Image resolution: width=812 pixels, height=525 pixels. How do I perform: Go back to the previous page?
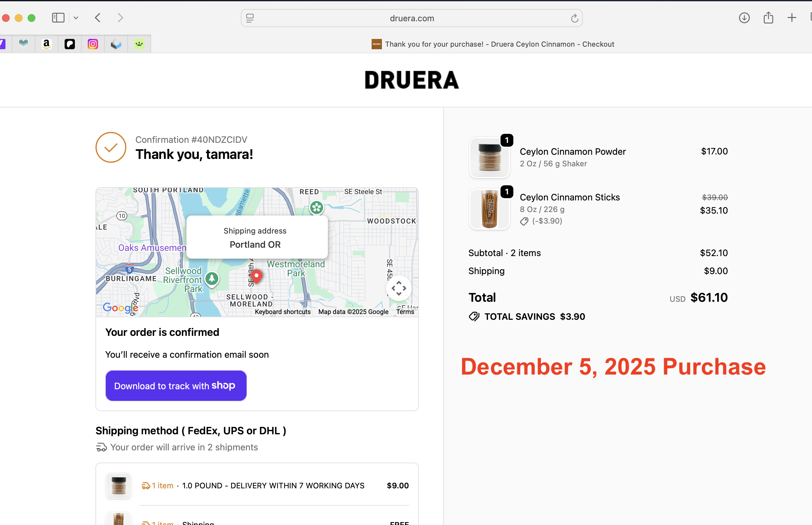pyautogui.click(x=98, y=18)
